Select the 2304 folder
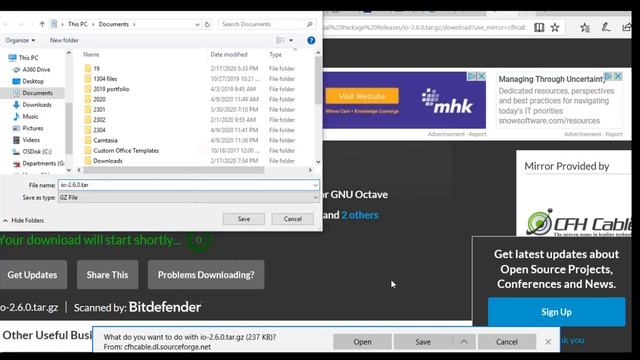Viewport: 640px width, 360px height. click(x=99, y=130)
